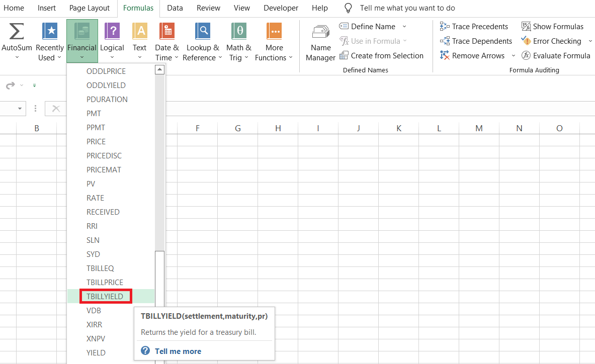595x364 pixels.
Task: Open Lookup & Reference functions
Action: (x=203, y=32)
